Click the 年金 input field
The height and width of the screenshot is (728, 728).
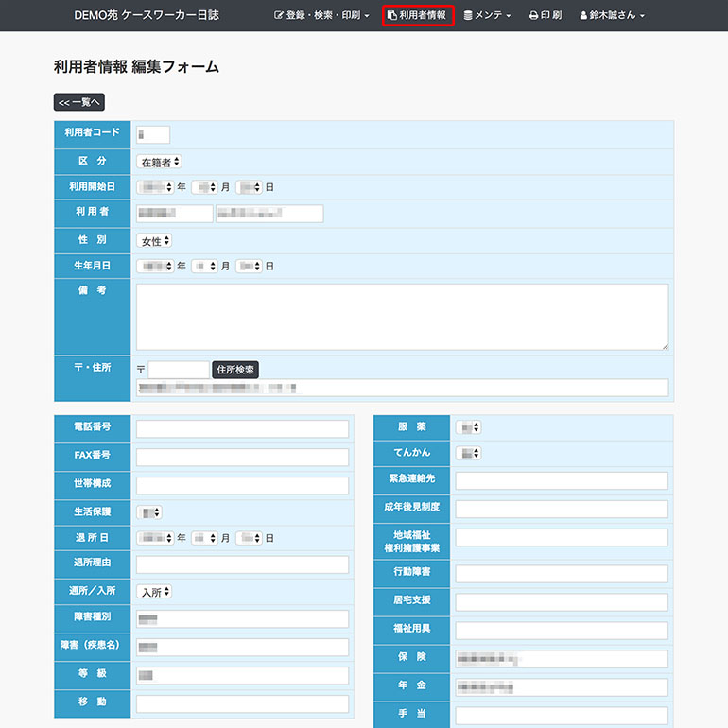562,687
